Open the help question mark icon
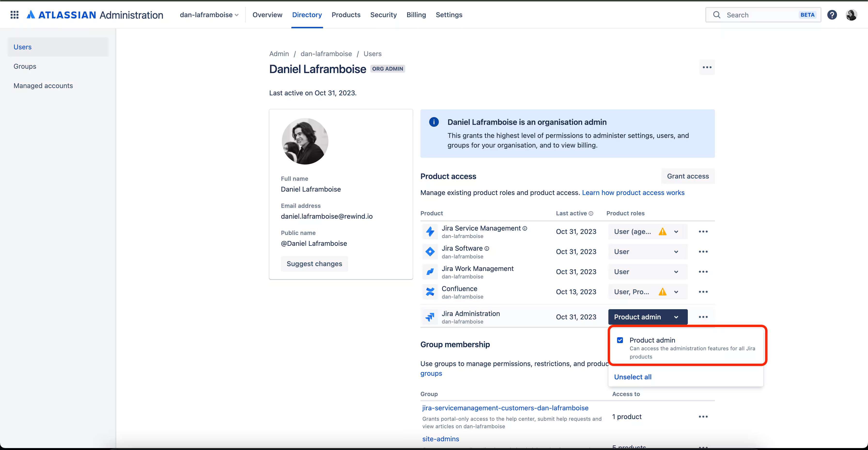The image size is (868, 450). click(x=832, y=15)
